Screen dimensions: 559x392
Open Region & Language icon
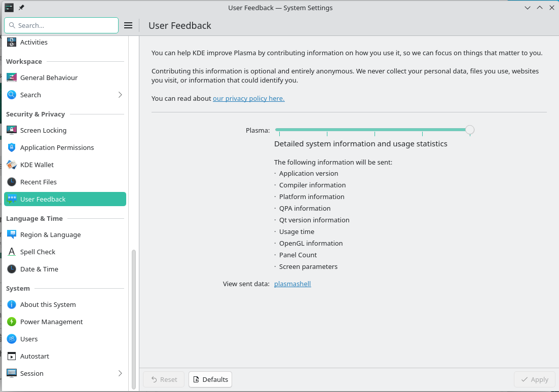click(x=12, y=234)
